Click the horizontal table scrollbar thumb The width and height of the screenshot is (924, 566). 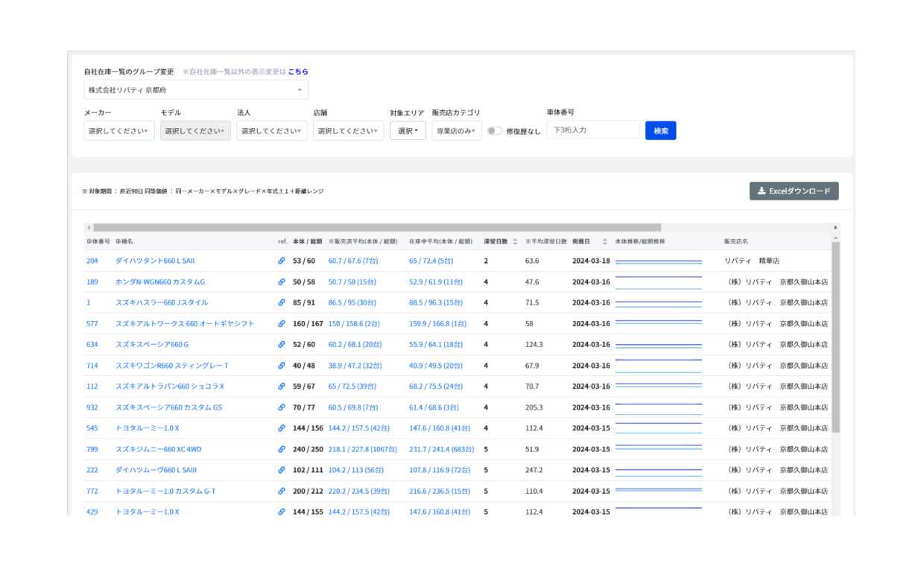pos(377,227)
